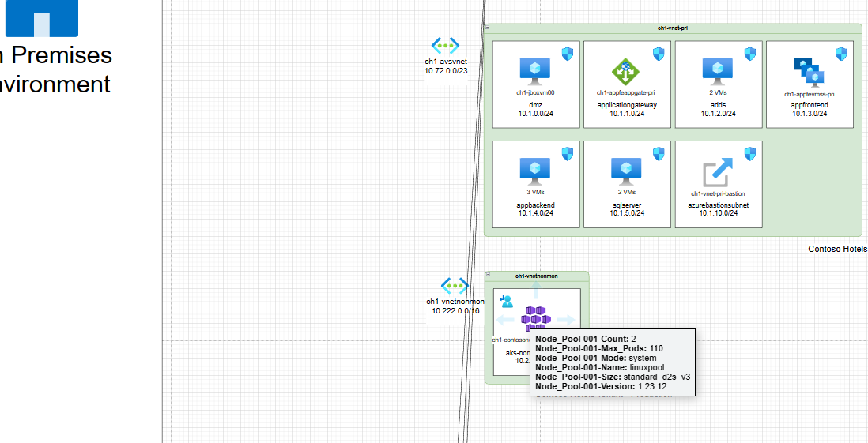Select the user icon in the AKS subnet

(x=507, y=301)
